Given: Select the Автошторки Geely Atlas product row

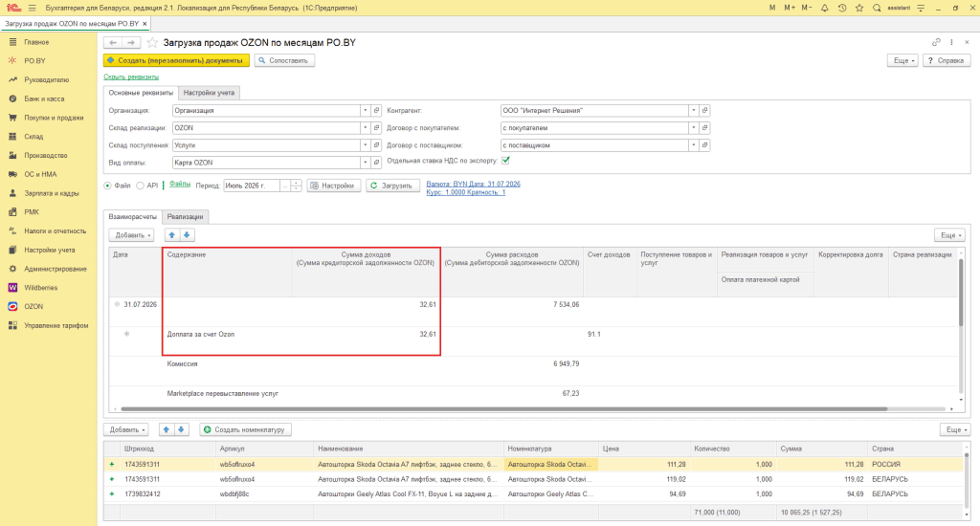Looking at the screenshot, I should [533, 494].
